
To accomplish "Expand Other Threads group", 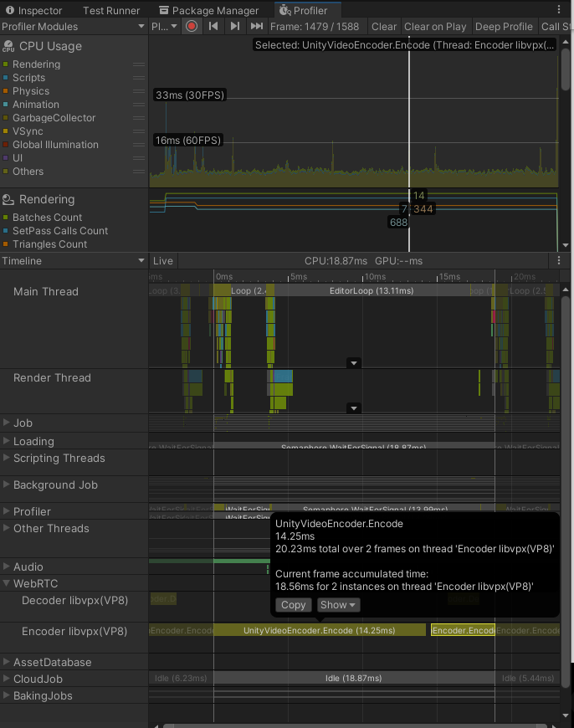I will tap(7, 527).
